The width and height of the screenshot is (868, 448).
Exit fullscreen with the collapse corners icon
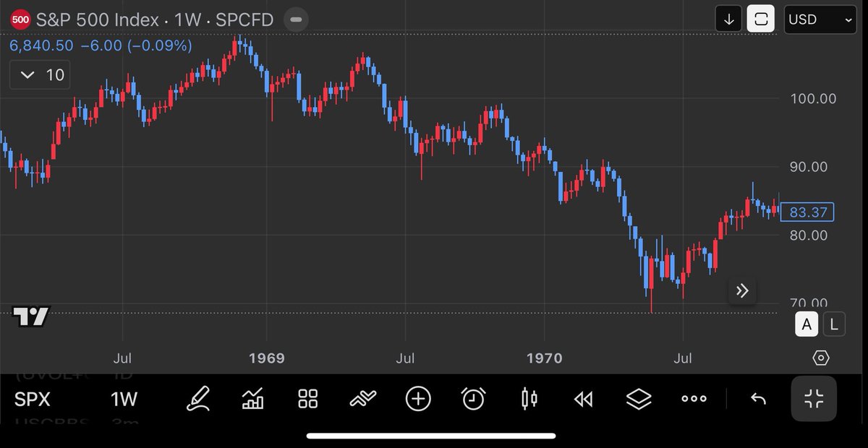(814, 398)
